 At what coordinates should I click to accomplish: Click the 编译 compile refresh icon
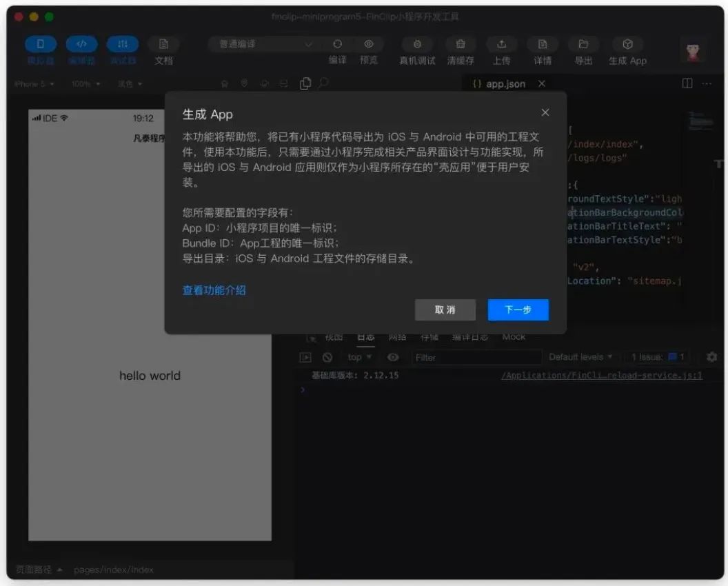[x=338, y=44]
